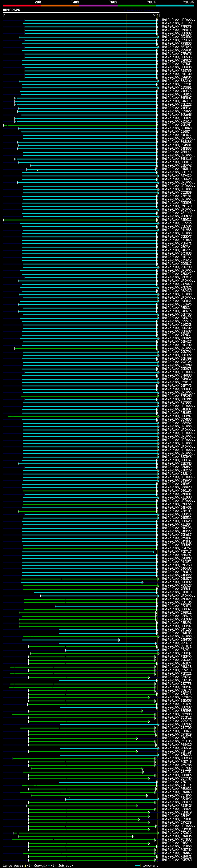Screen dimensions: 197x868
Task: Click label UniRef100_B0LRN7
Action: pos(176,416)
